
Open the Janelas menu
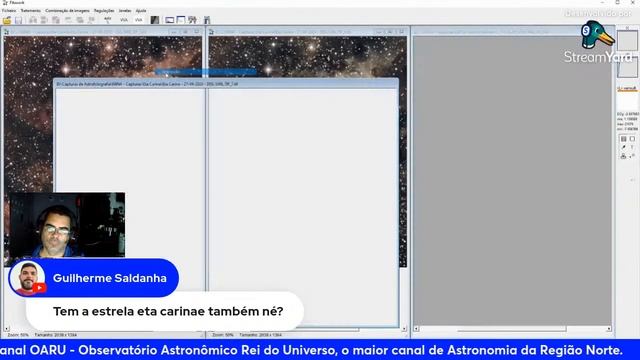tap(125, 11)
